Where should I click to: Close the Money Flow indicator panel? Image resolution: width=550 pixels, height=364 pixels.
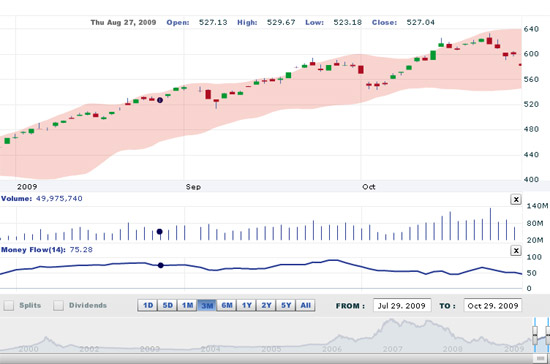(x=516, y=251)
